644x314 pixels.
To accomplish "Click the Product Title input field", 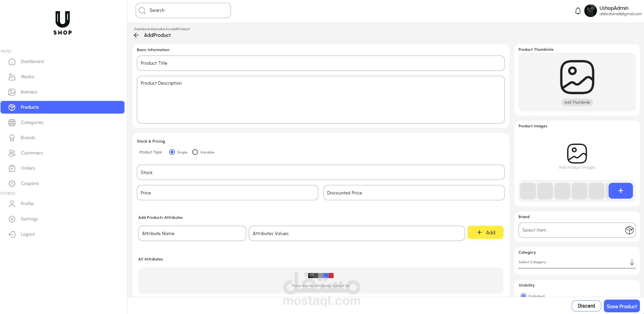I will (320, 63).
